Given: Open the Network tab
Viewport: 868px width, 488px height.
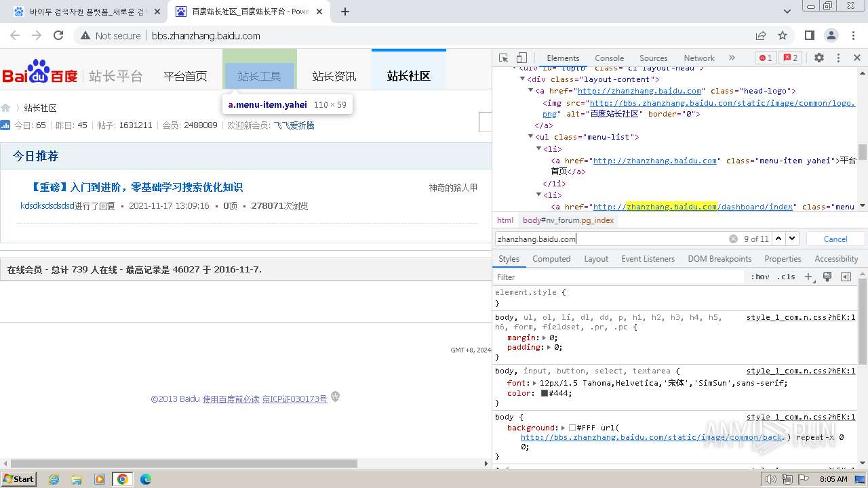Looking at the screenshot, I should pos(699,58).
